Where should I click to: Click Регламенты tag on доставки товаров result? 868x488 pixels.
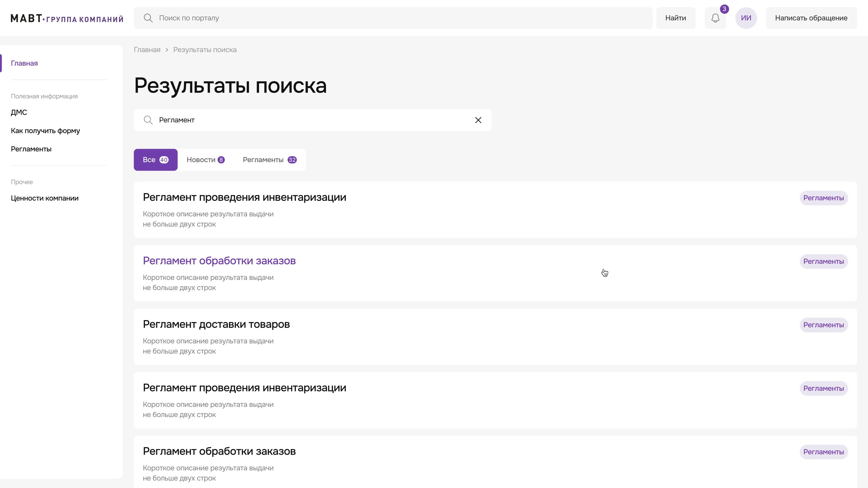(x=823, y=325)
